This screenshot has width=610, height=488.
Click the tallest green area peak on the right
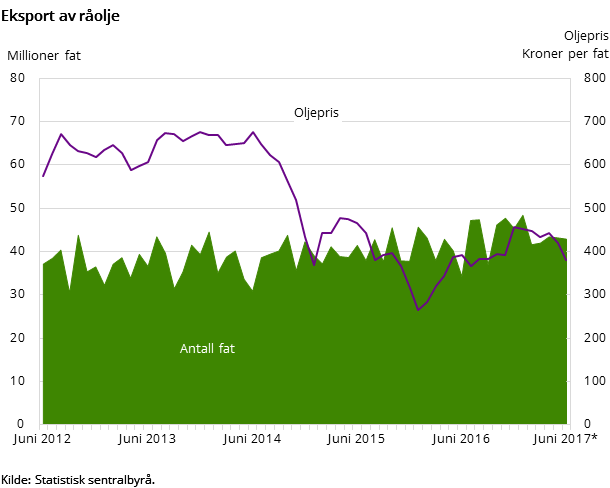pos(522,216)
